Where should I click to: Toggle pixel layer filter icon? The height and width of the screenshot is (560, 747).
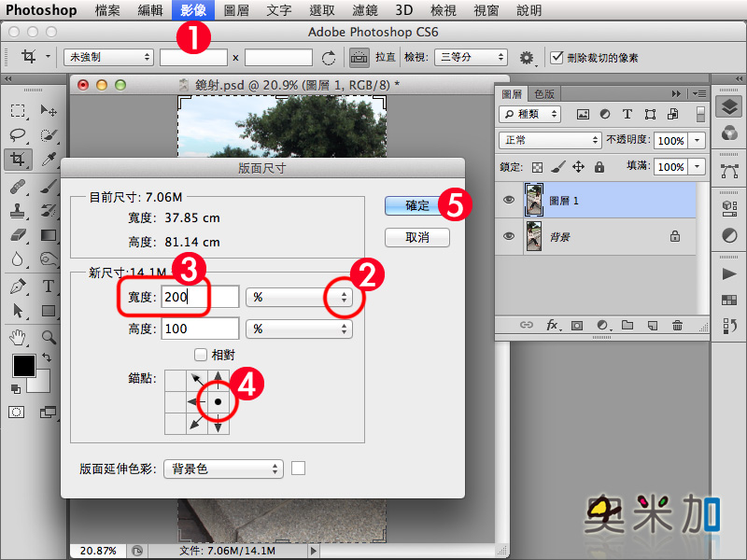[x=583, y=114]
